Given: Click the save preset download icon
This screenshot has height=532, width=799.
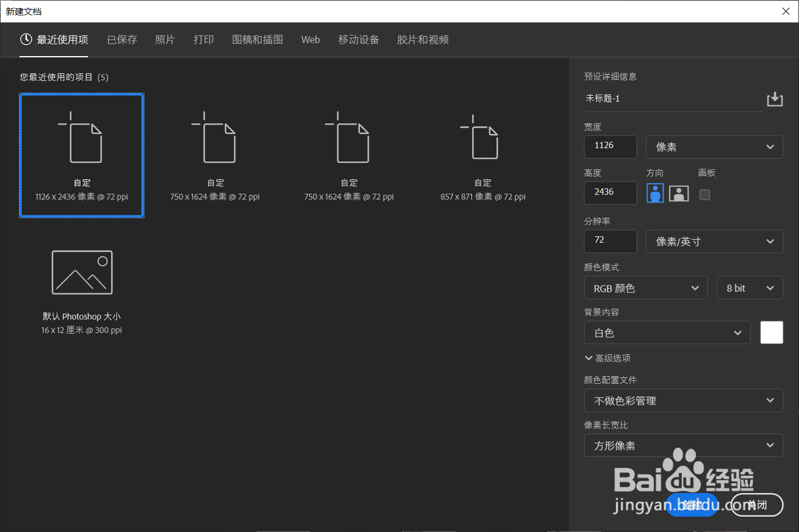Looking at the screenshot, I should 775,99.
